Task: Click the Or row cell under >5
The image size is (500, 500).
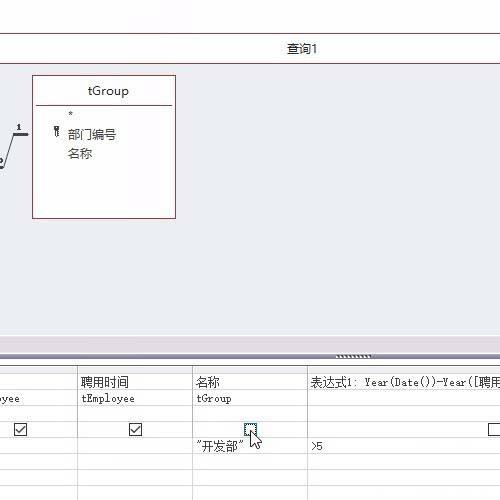Action: [404, 462]
